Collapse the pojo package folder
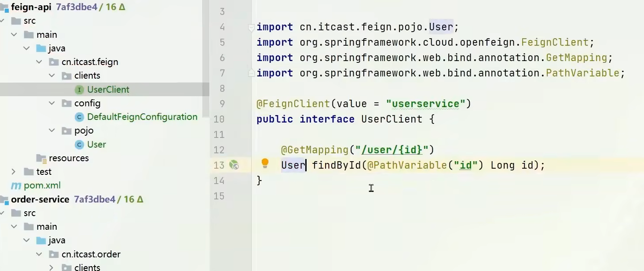The image size is (644, 271). point(52,130)
